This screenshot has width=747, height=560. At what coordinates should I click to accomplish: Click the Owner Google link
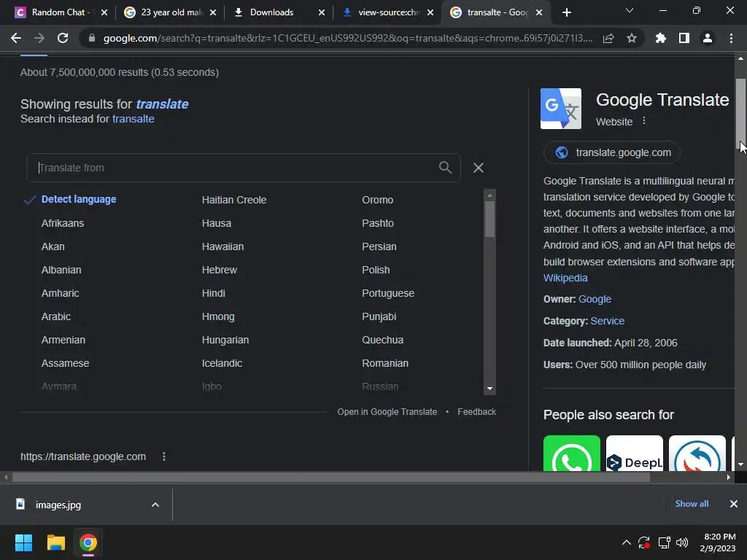pyautogui.click(x=595, y=299)
